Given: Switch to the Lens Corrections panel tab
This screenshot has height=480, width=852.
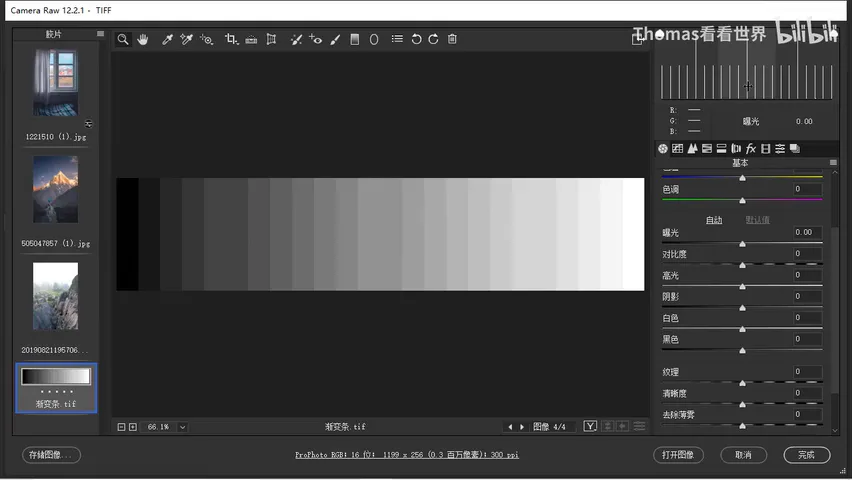Looking at the screenshot, I should point(736,148).
